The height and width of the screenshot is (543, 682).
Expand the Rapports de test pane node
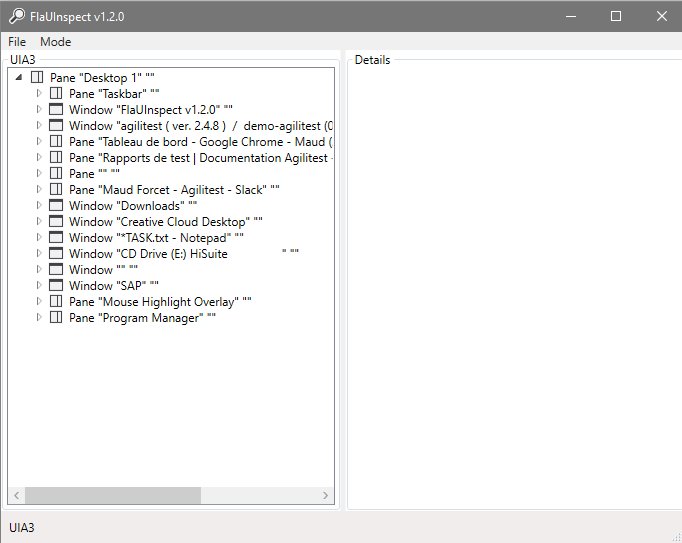(39, 158)
